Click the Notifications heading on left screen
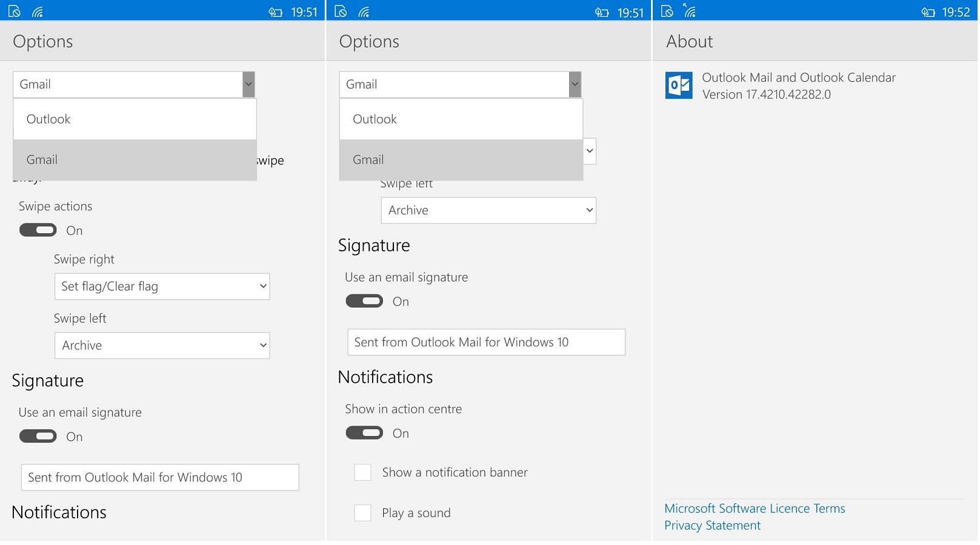The width and height of the screenshot is (980, 545). tap(59, 512)
